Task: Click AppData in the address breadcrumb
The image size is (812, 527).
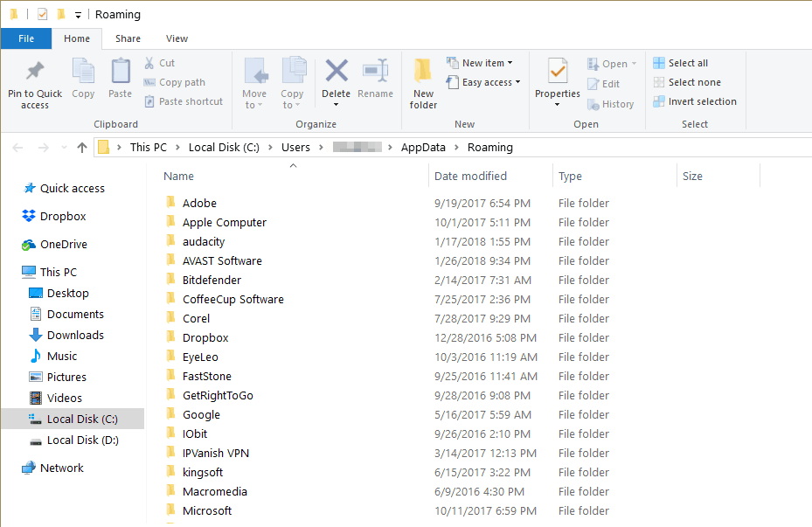Action: pos(423,148)
